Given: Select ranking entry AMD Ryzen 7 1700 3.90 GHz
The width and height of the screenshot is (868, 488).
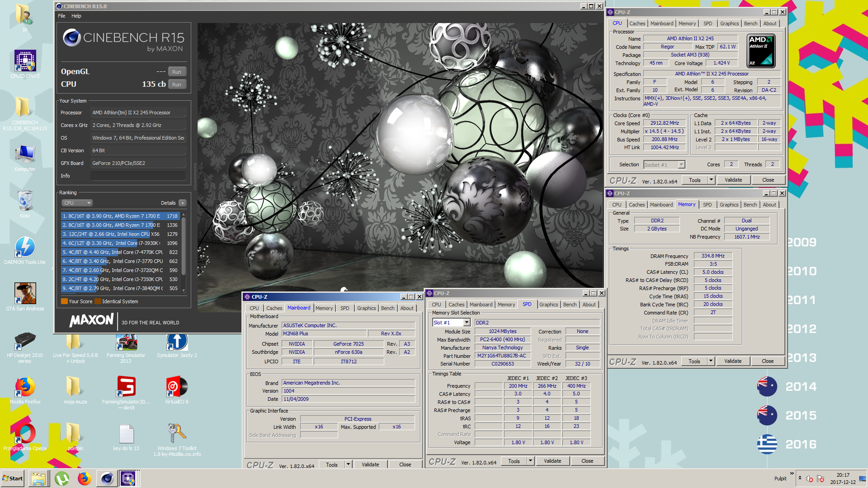Looking at the screenshot, I should pyautogui.click(x=120, y=216).
